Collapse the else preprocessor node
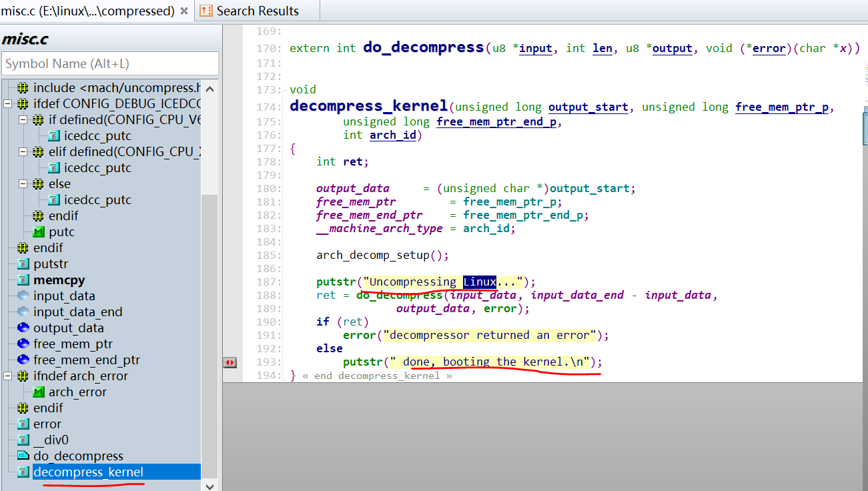 point(23,184)
